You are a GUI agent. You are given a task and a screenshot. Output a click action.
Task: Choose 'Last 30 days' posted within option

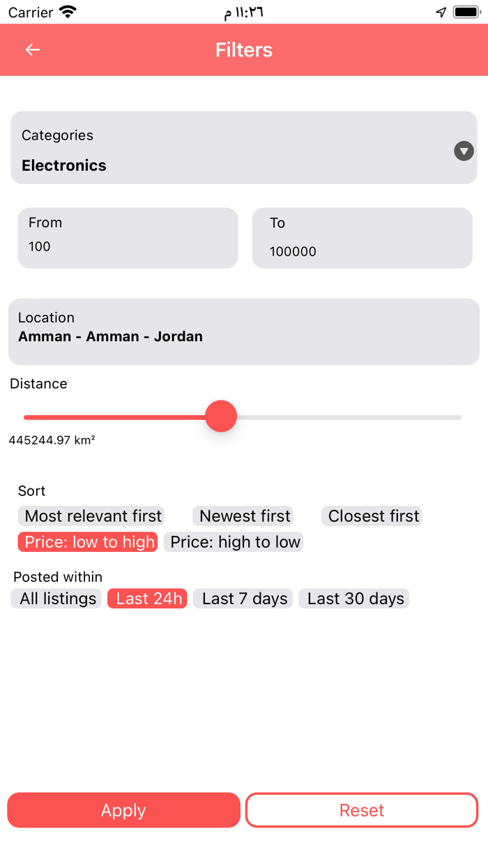(x=353, y=598)
